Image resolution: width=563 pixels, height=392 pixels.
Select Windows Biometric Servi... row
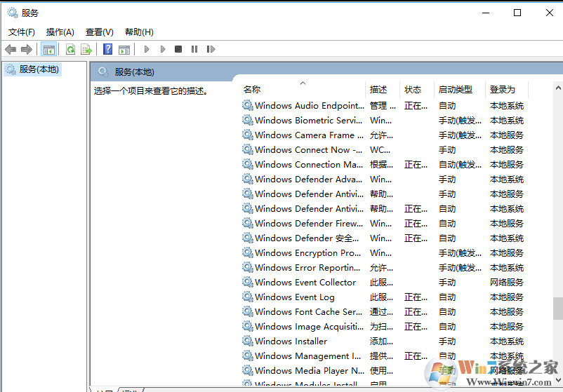[383, 121]
